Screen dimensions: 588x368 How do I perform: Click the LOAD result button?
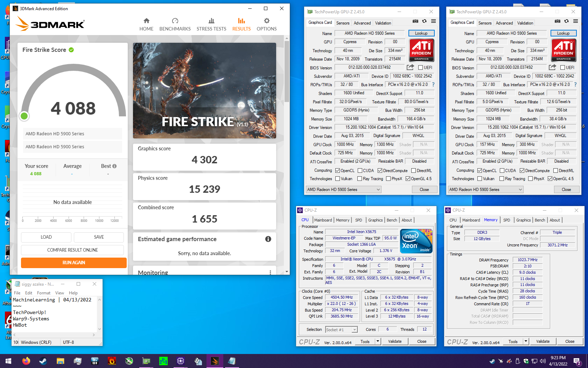46,237
